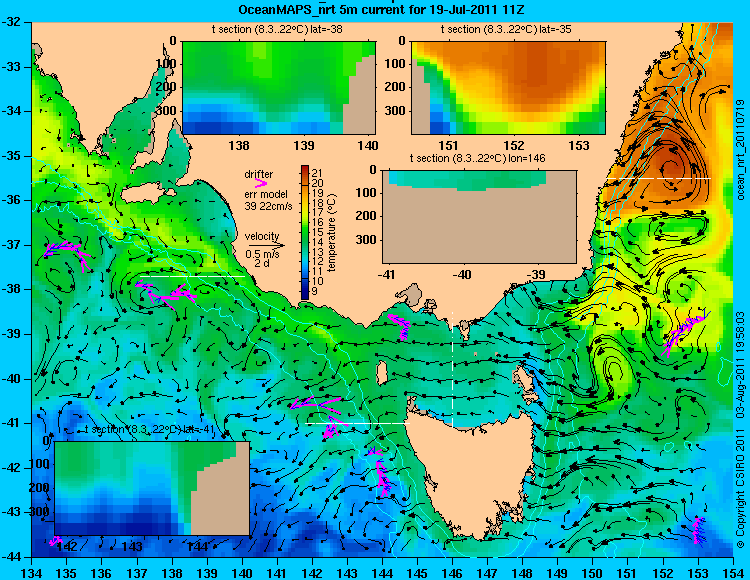Click the '17' tick on the colorbar
This screenshot has width=750, height=580.
click(x=317, y=214)
